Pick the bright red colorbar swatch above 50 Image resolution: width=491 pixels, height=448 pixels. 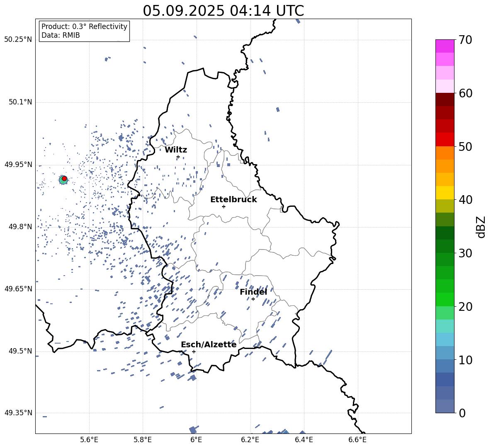(445, 140)
